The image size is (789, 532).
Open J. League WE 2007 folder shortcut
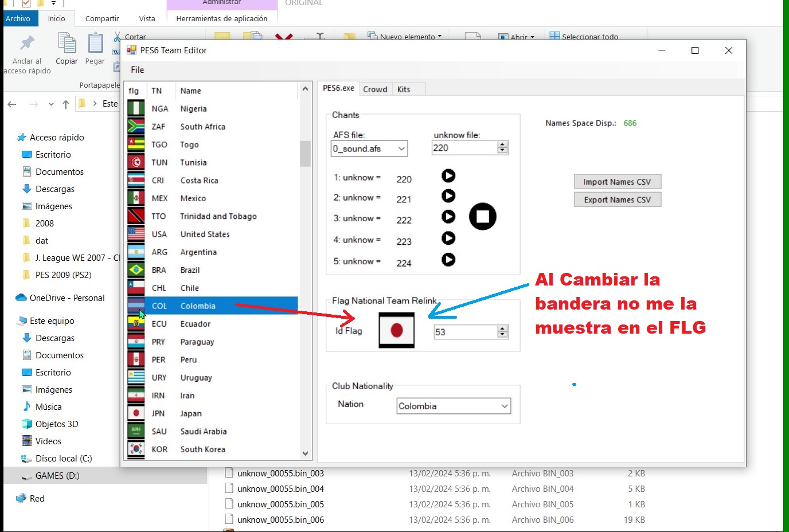coord(71,257)
